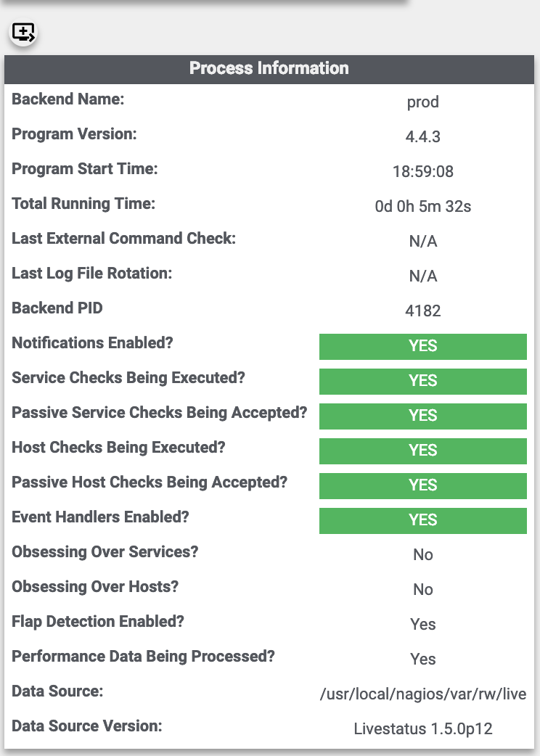Click the Backend PID value 4182
Image resolution: width=540 pixels, height=756 pixels.
tap(422, 311)
